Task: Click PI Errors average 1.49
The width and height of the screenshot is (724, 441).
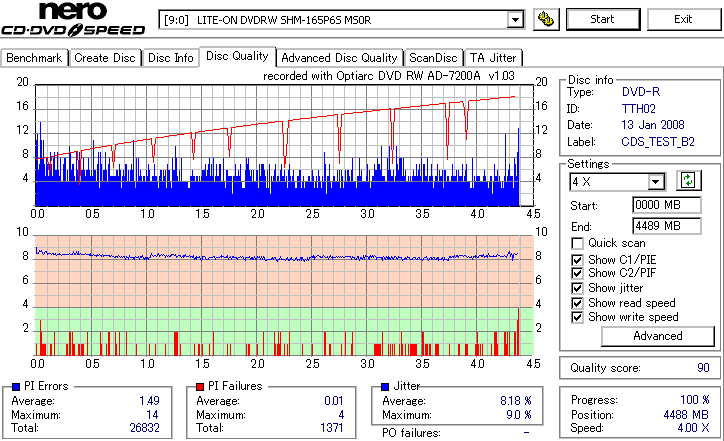Action: point(149,401)
